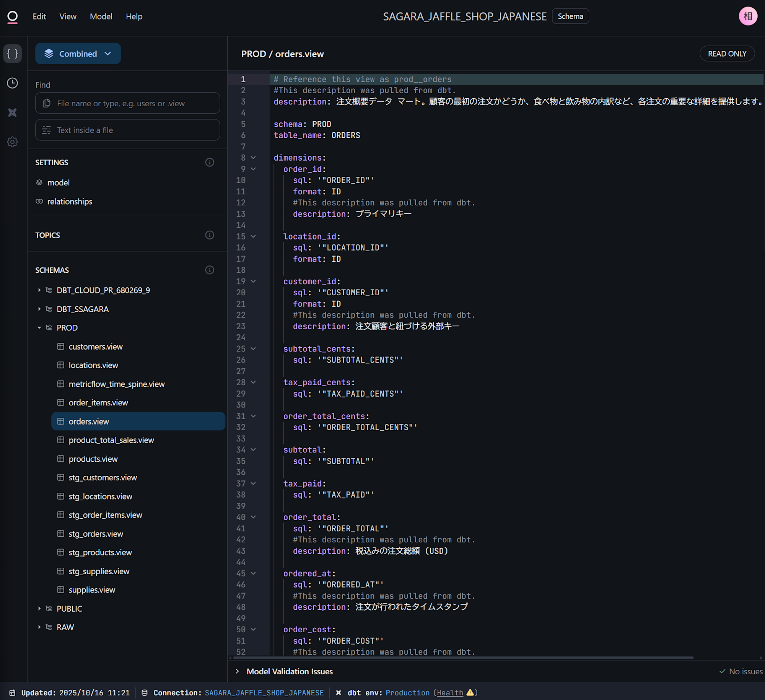Screen dimensions: 765x700
Task: Open the Combined branch dropdown
Action: 78,54
